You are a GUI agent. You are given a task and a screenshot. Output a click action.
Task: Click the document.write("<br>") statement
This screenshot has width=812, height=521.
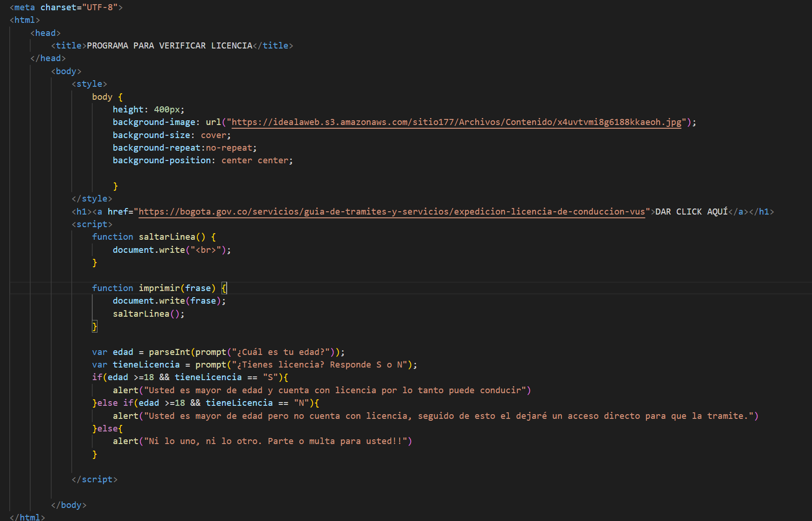click(172, 250)
